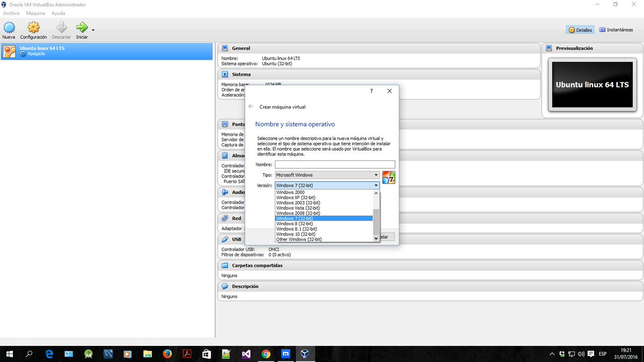Open the dropdown arrow next to Iniciar
This screenshot has width=644, height=362.
(x=93, y=29)
